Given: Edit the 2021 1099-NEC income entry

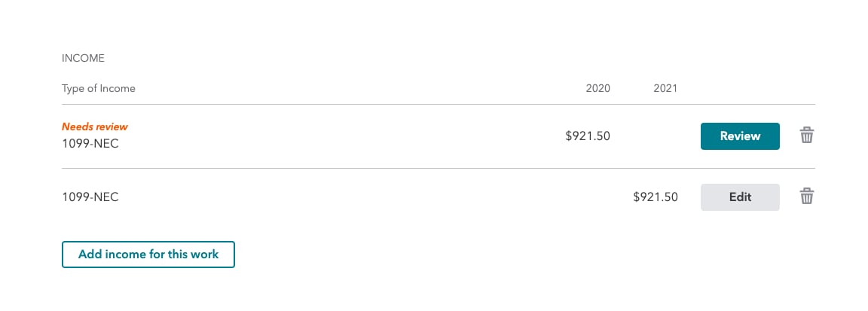Looking at the screenshot, I should (740, 197).
